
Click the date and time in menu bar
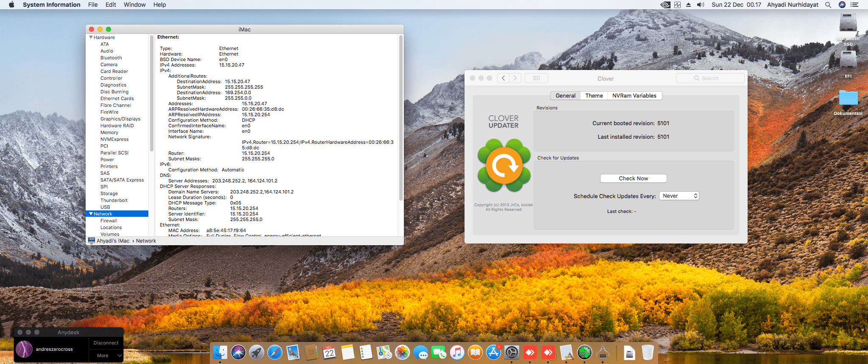[736, 5]
